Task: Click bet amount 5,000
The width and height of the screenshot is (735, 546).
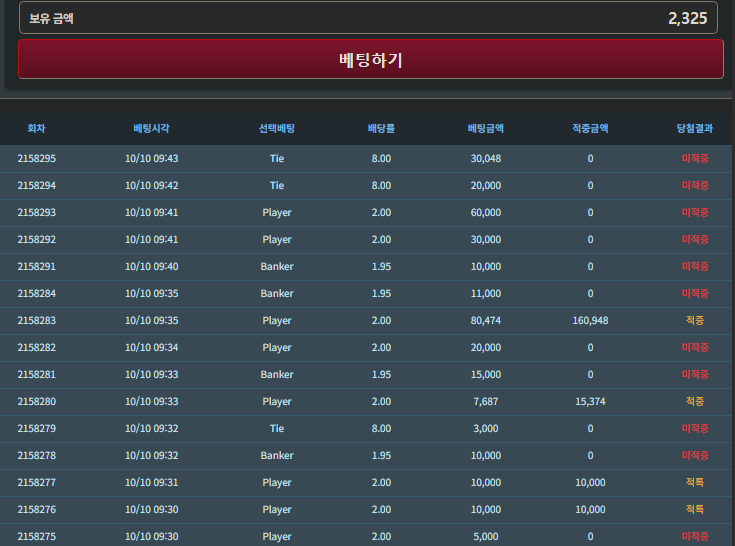Action: (x=486, y=536)
